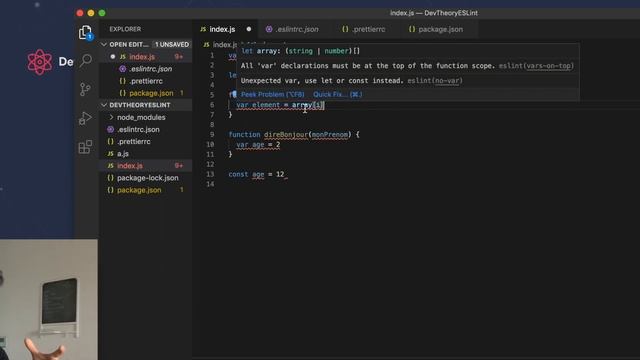The image size is (640, 360).
Task: Open a.js in project tree
Action: pyautogui.click(x=146, y=154)
